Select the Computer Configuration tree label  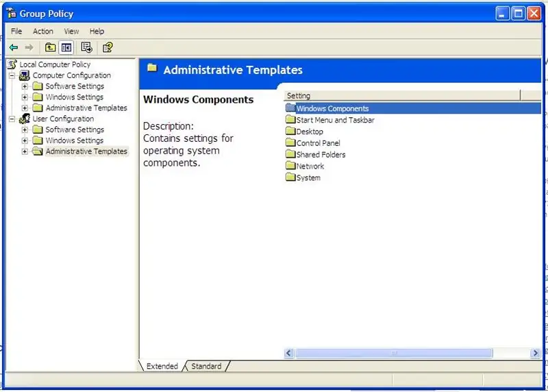point(72,75)
